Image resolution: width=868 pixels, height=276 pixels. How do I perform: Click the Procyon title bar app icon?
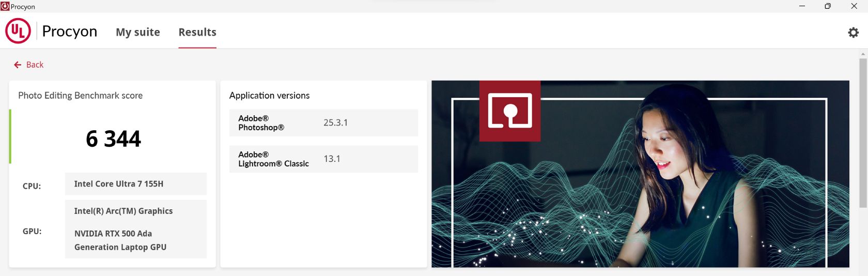pos(5,6)
